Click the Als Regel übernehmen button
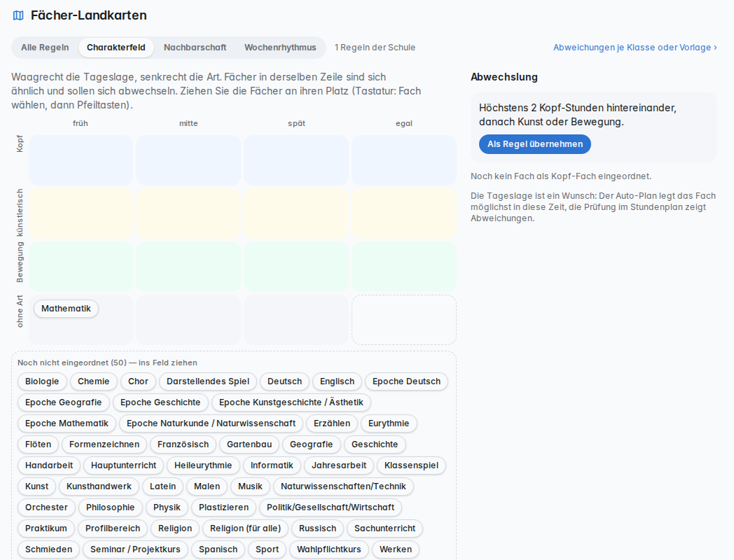This screenshot has width=734, height=560. 535,144
